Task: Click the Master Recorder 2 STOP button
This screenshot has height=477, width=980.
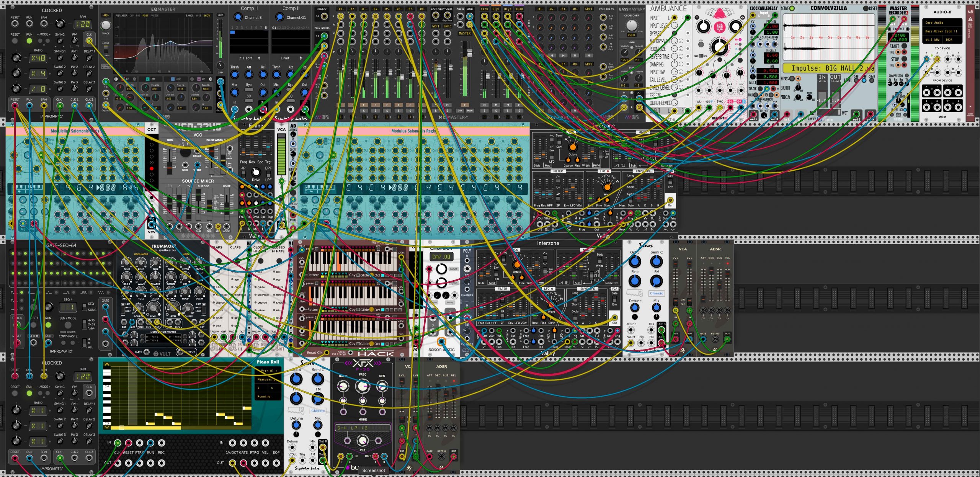Action: point(904,59)
